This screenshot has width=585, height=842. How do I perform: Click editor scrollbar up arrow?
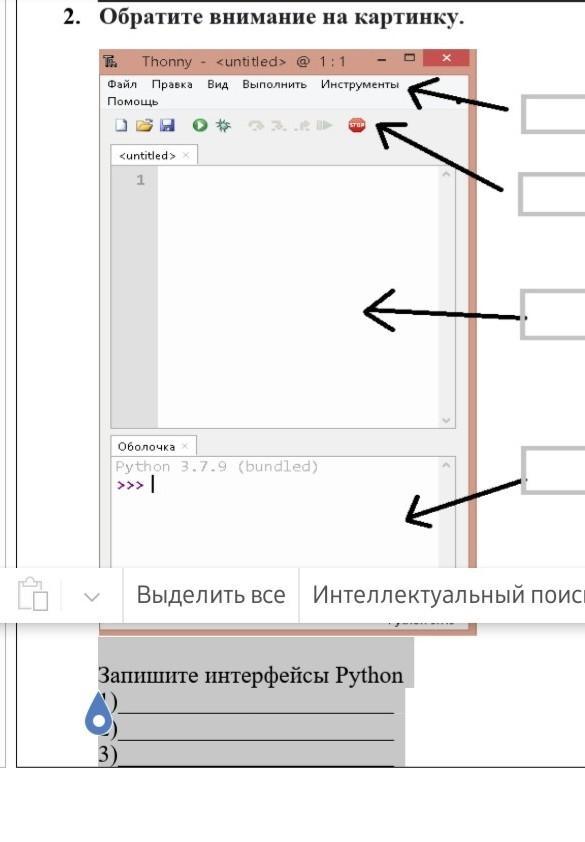click(x=446, y=174)
